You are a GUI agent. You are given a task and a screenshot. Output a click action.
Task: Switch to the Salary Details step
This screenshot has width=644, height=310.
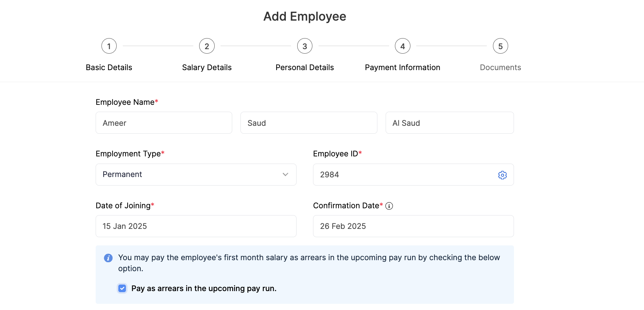click(206, 67)
